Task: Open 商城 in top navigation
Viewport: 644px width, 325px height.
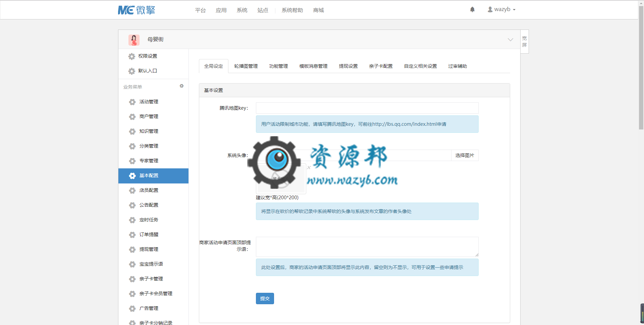Action: point(318,10)
